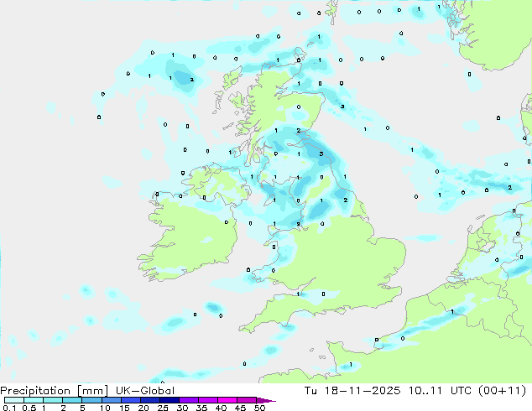Select the "30" legend scale label

point(182,408)
